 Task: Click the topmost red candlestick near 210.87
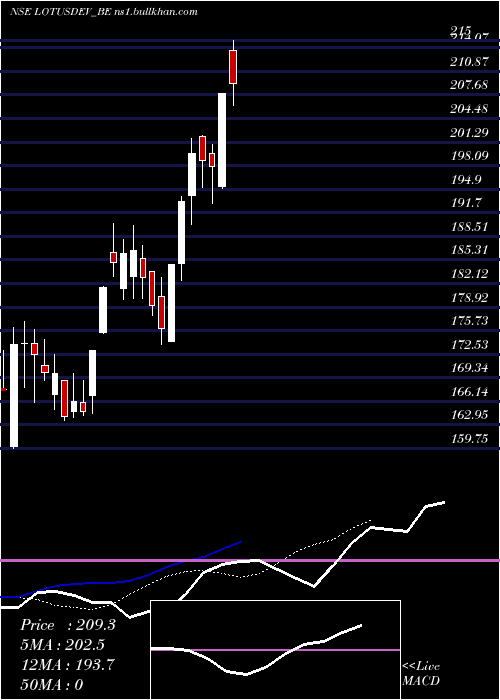point(233,67)
